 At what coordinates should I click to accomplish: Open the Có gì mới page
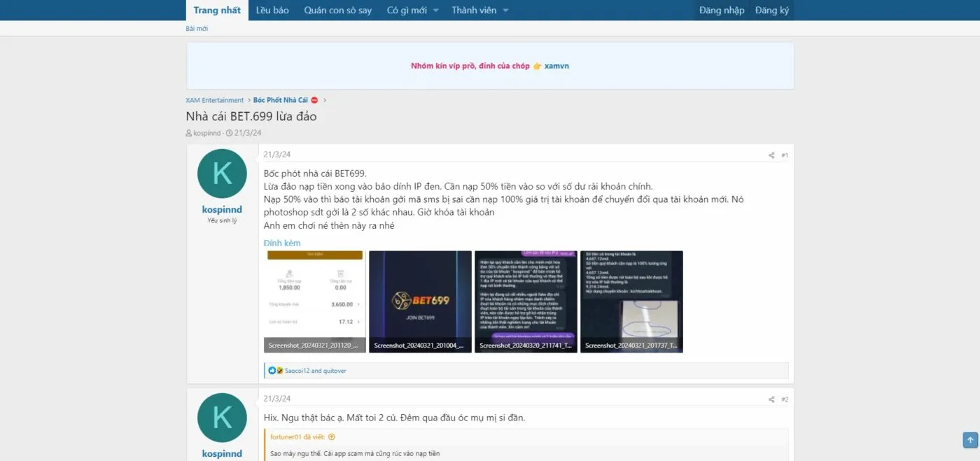click(x=407, y=10)
